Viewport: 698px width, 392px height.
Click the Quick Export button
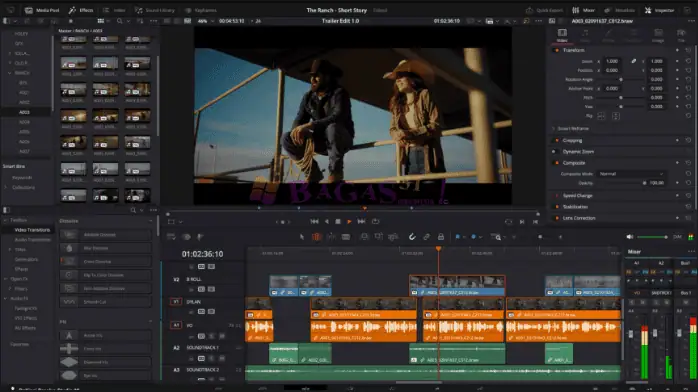pos(544,10)
